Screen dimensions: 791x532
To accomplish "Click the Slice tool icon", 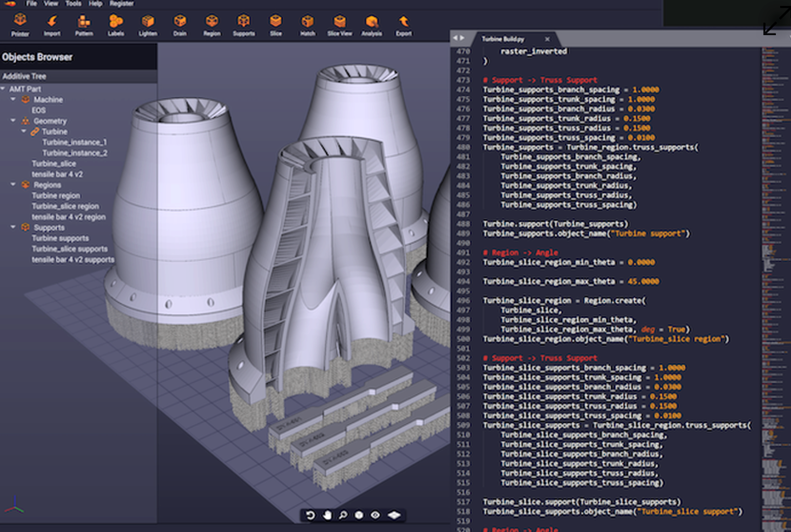I will (x=275, y=25).
